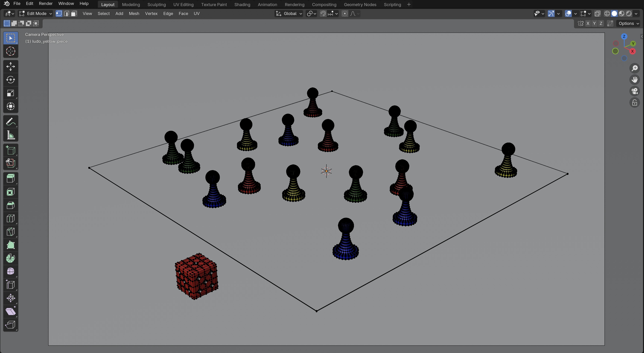Select the Transform tool
This screenshot has height=353, width=644.
point(10,106)
